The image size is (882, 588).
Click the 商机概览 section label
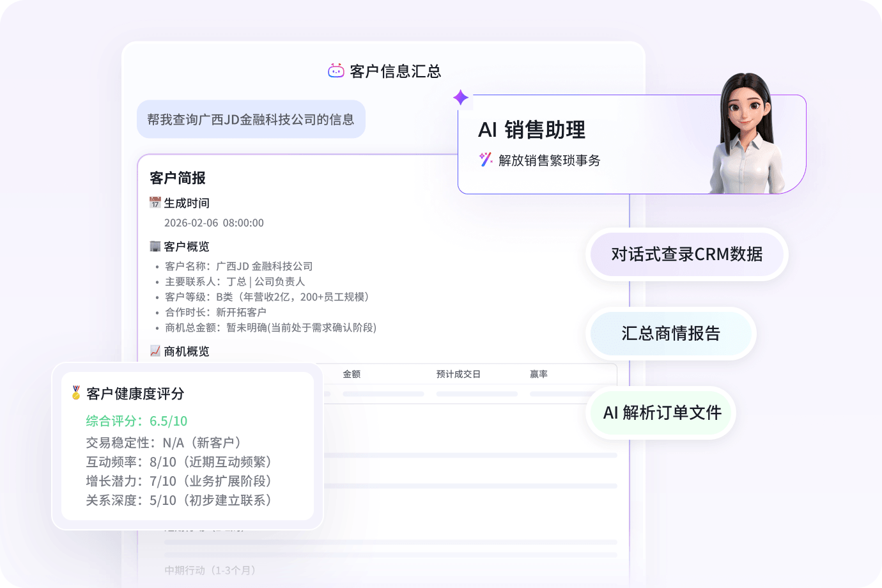pos(187,352)
